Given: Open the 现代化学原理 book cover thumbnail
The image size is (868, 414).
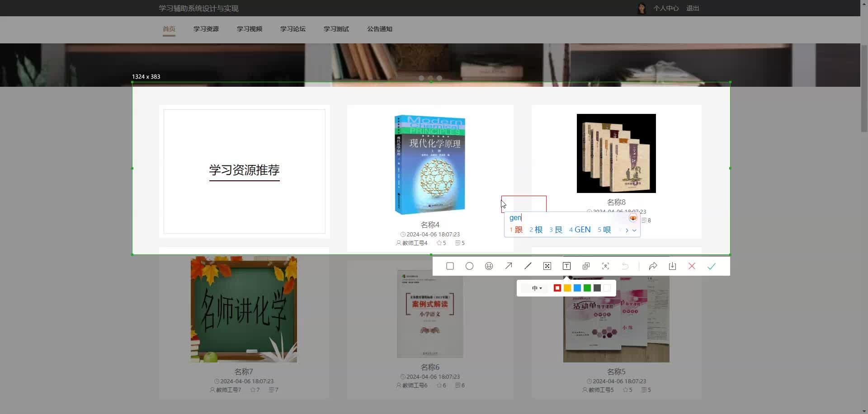Looking at the screenshot, I should pos(430,165).
